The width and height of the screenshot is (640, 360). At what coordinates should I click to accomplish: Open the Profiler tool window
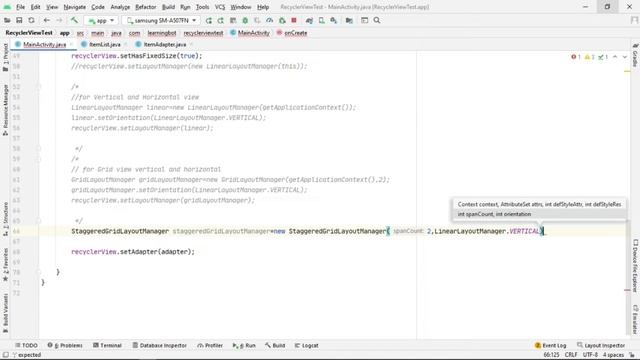point(210,345)
